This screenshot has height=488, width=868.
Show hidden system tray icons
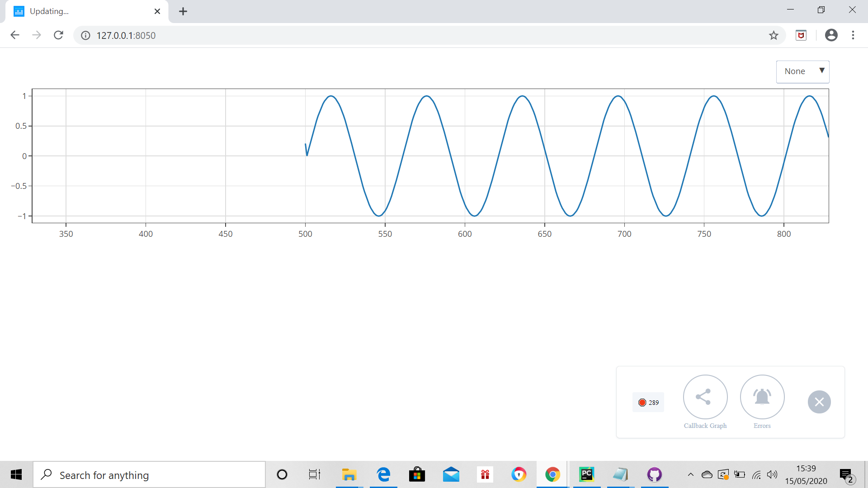pos(690,474)
